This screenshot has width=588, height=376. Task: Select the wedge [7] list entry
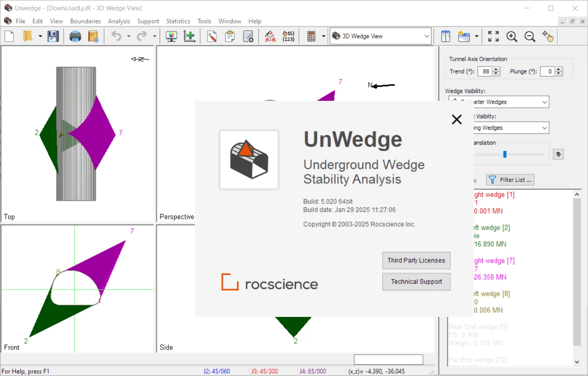pos(494,269)
